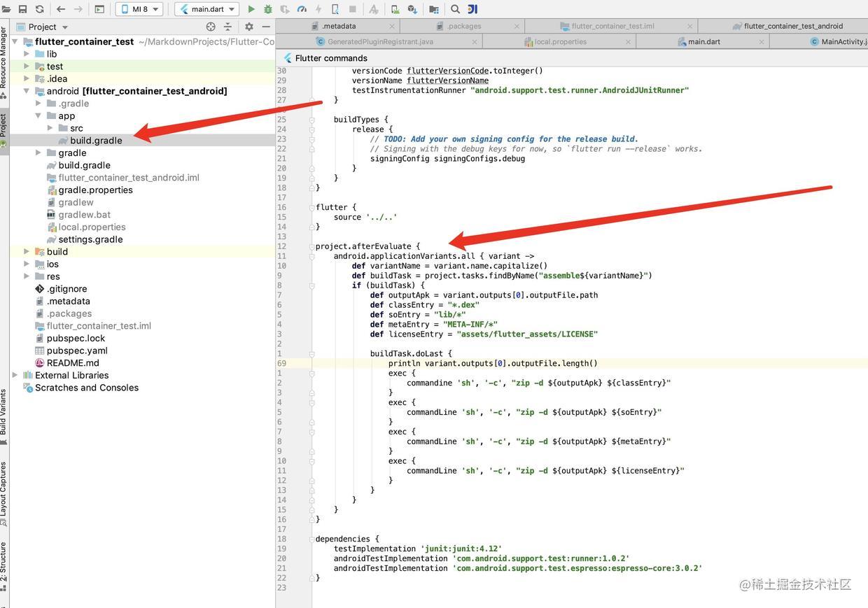868x608 pixels.
Task: Open SDK Manager icon in toolbar
Action: pos(412,9)
